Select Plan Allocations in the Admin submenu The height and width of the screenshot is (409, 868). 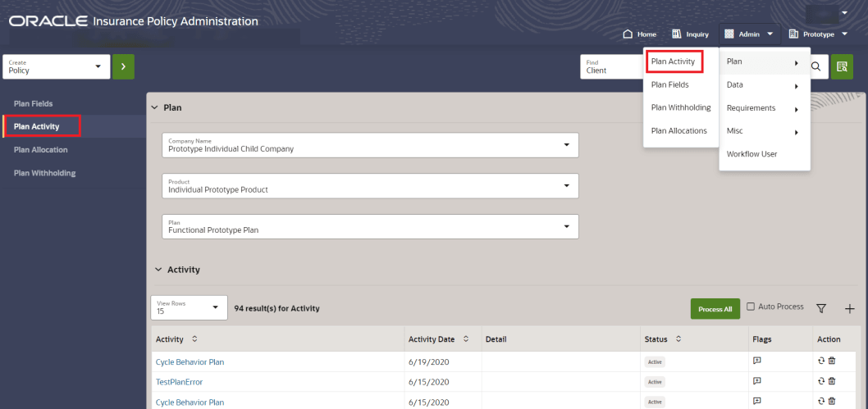[679, 131]
